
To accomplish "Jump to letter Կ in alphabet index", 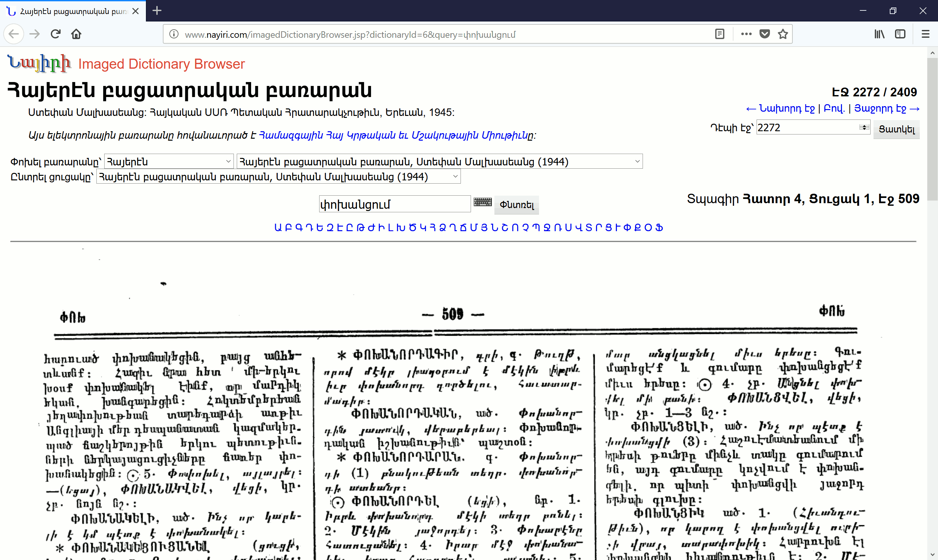I will pos(423,228).
